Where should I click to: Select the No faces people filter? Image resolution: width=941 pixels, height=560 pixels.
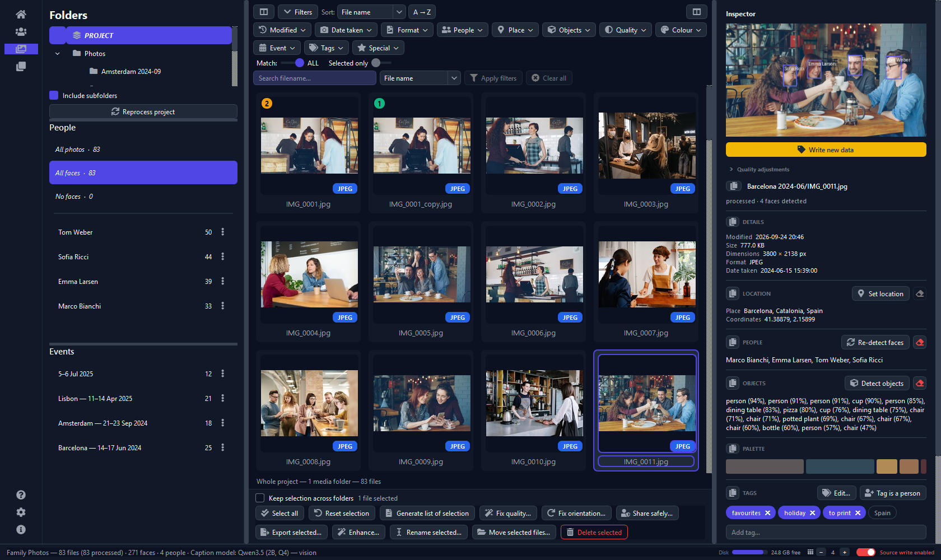tap(143, 197)
